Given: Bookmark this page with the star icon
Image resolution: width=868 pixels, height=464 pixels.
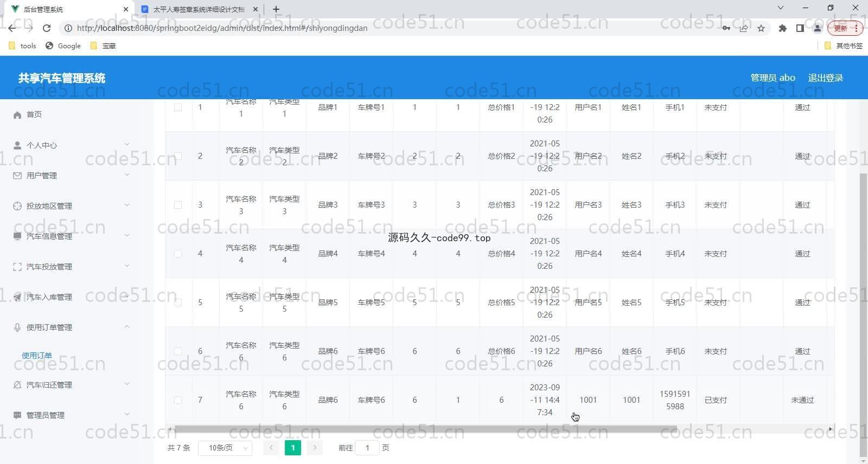Looking at the screenshot, I should point(761,28).
